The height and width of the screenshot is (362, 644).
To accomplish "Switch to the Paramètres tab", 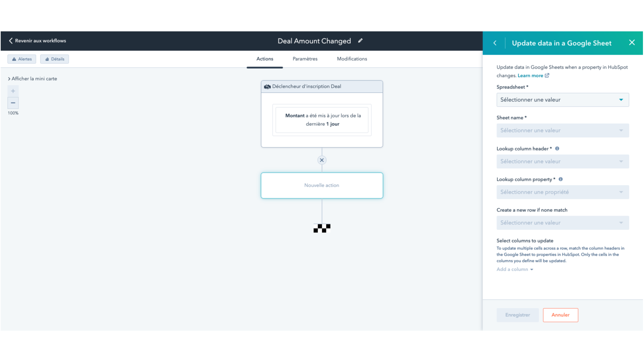I will click(x=305, y=59).
